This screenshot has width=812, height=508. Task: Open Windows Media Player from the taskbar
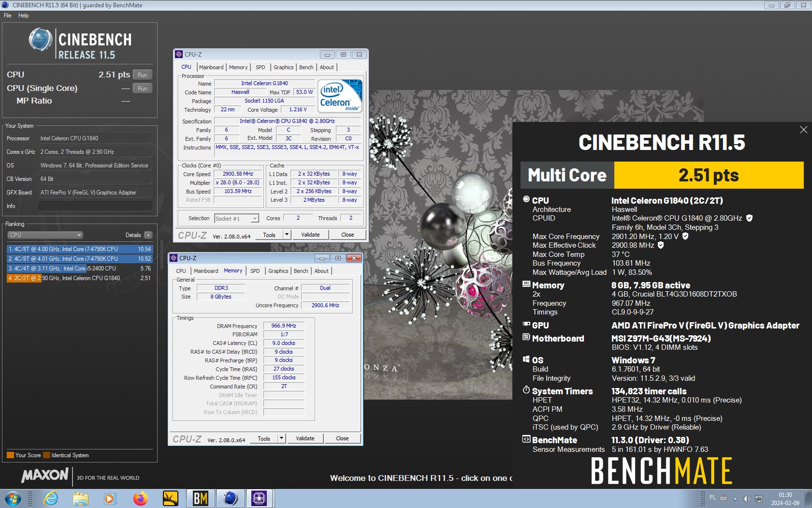tap(110, 498)
